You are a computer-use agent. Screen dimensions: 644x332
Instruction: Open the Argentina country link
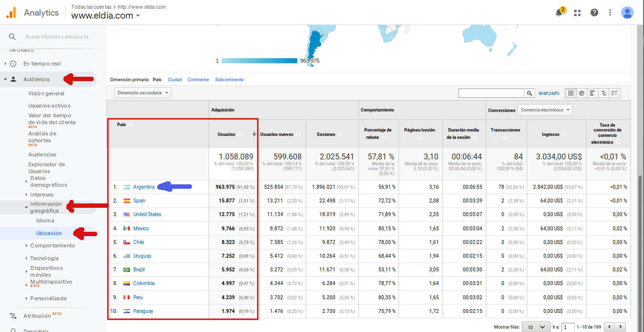144,187
